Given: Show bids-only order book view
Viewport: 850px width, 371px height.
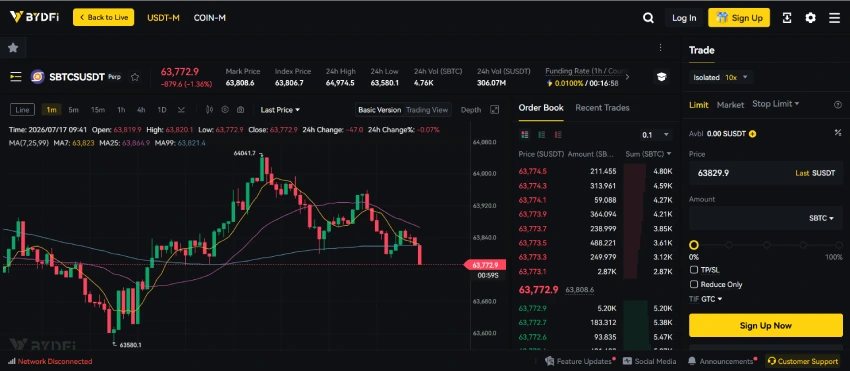Looking at the screenshot, I should 541,135.
